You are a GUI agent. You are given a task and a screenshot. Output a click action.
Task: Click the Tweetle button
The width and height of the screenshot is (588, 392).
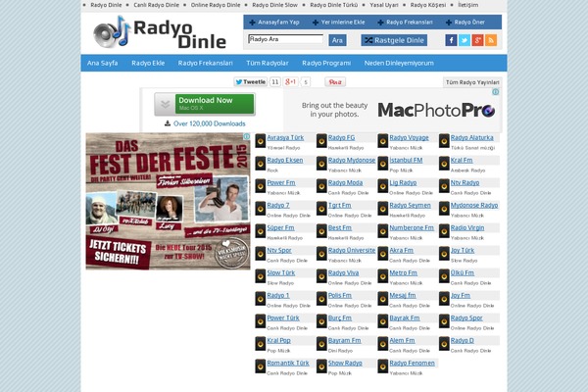(251, 81)
